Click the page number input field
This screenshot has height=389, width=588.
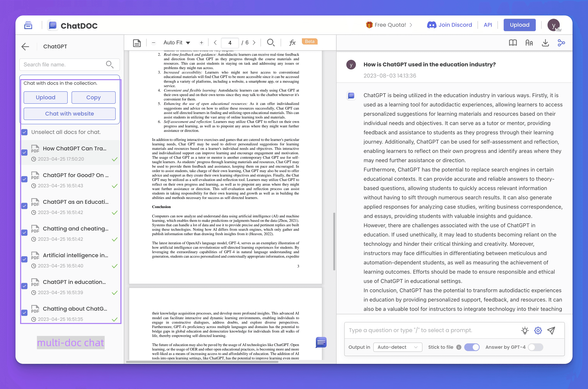tap(230, 43)
